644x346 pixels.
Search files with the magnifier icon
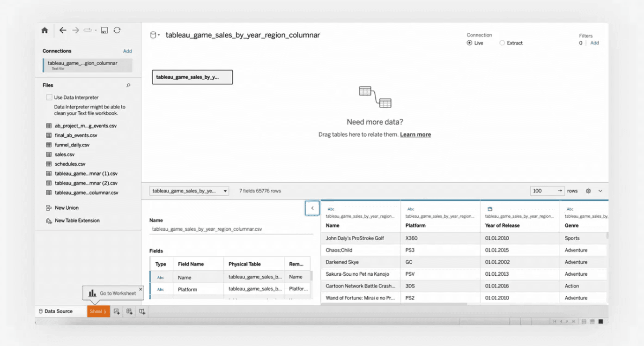pyautogui.click(x=128, y=85)
